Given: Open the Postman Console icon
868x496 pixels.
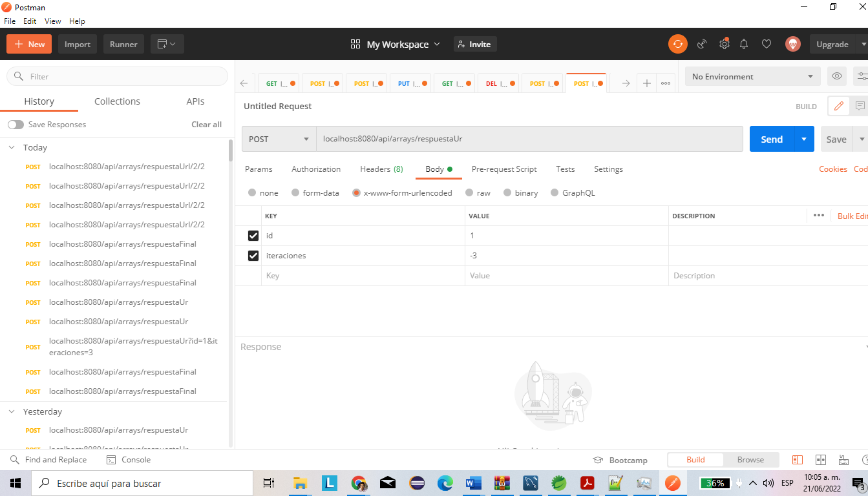Looking at the screenshot, I should coord(128,459).
